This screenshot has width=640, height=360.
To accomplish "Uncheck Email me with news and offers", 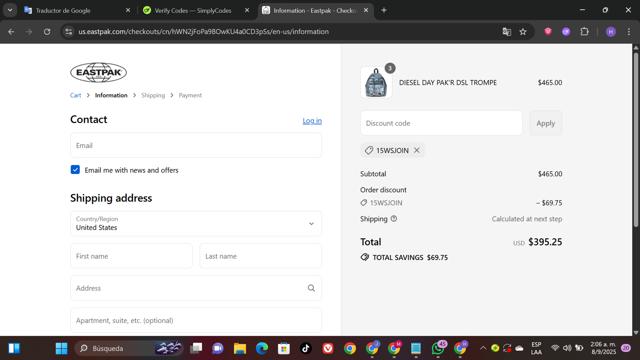I will tap(75, 170).
